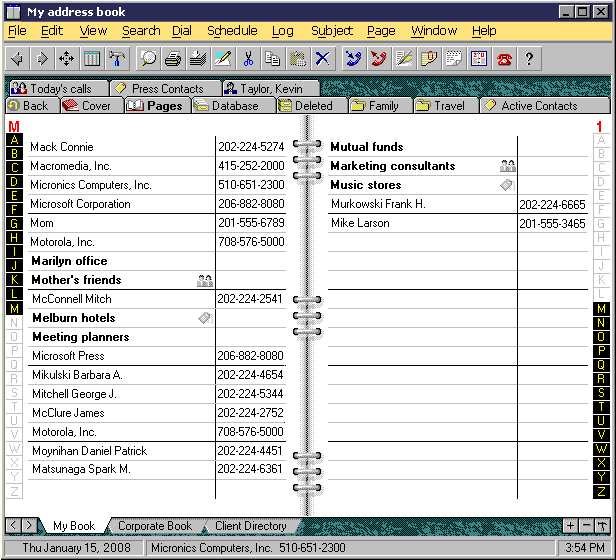This screenshot has height=560, width=616.
Task: Click the back arrow toolbar icon
Action: coord(17,59)
